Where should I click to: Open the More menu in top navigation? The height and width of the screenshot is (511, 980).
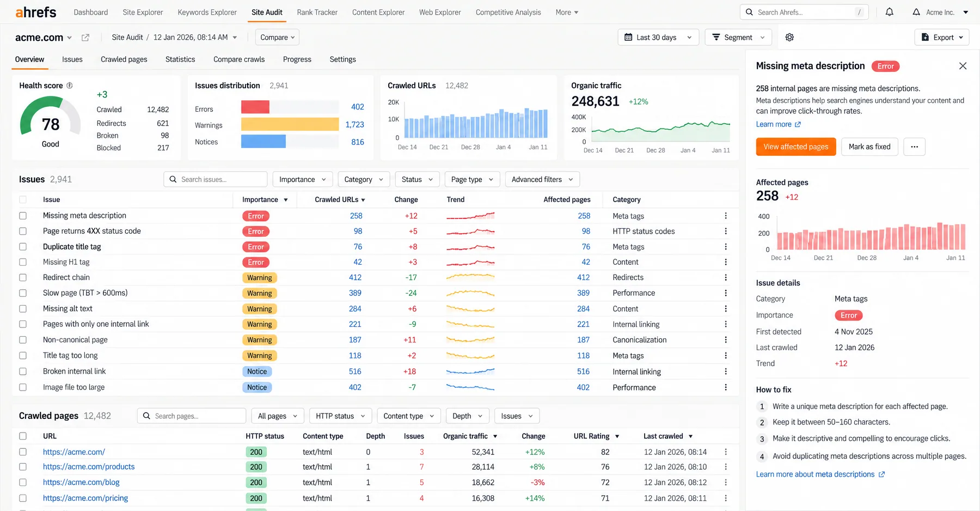[567, 12]
